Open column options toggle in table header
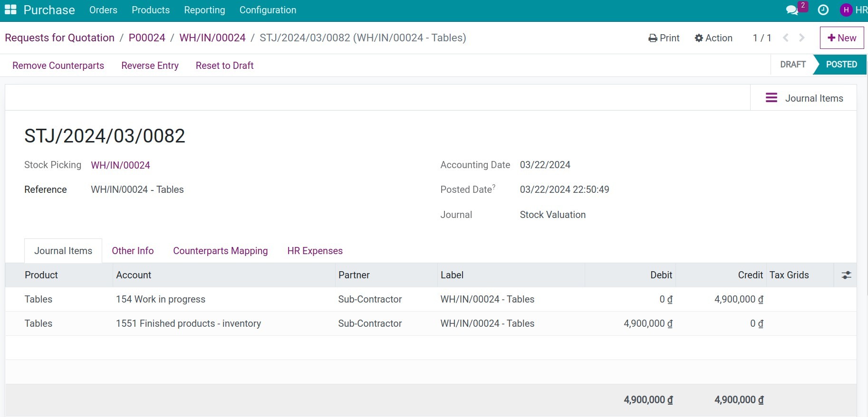 pyautogui.click(x=846, y=275)
